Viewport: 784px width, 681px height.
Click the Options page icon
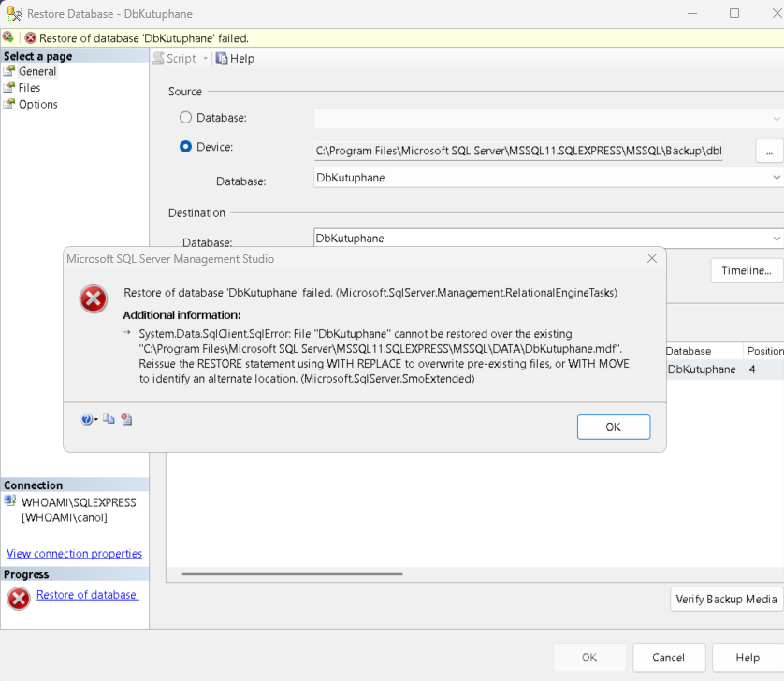[9, 104]
